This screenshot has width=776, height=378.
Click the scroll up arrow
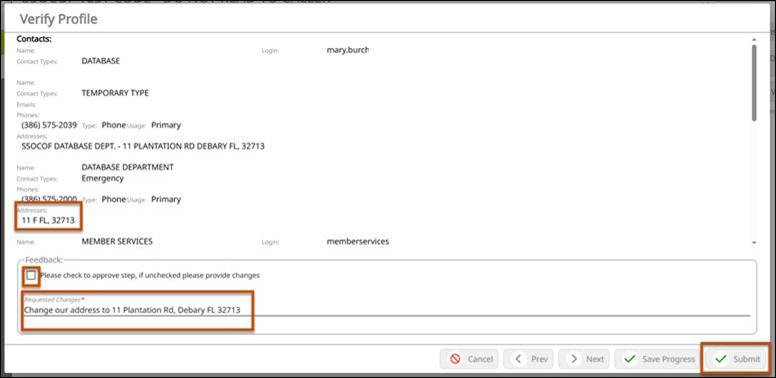pos(754,39)
